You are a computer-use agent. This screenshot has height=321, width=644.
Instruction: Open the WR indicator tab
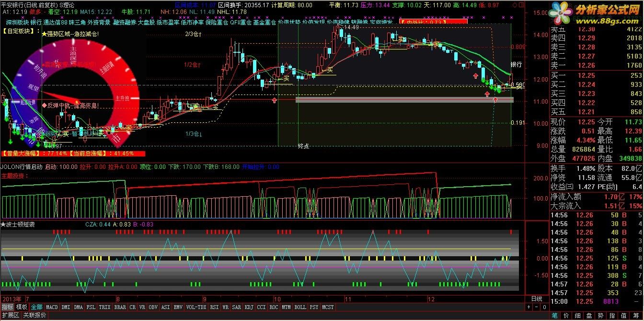pos(225,307)
